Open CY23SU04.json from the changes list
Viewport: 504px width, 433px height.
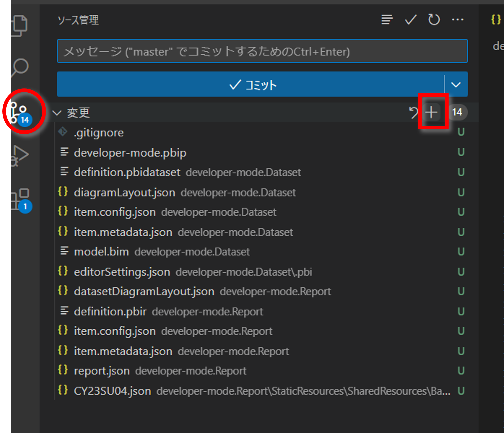(112, 391)
